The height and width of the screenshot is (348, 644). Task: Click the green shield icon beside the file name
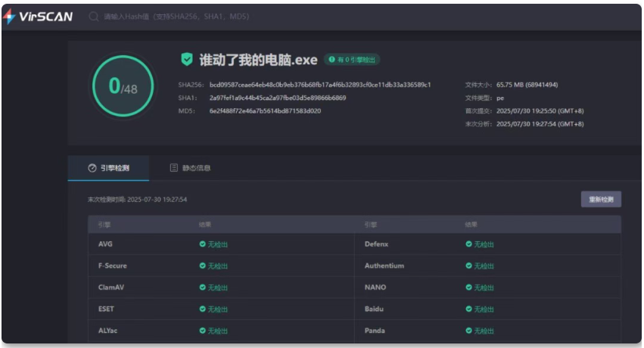point(187,60)
